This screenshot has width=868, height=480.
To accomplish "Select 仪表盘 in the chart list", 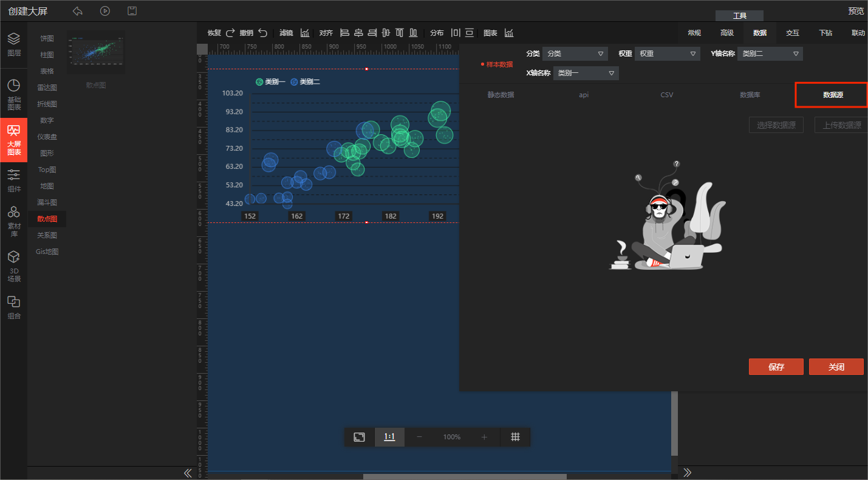I will (x=47, y=137).
